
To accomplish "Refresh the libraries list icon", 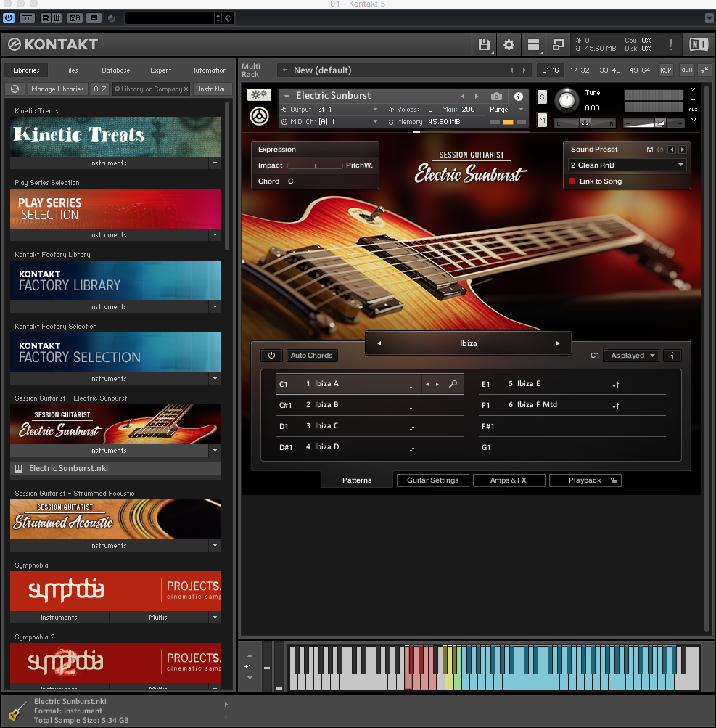I will click(x=15, y=89).
